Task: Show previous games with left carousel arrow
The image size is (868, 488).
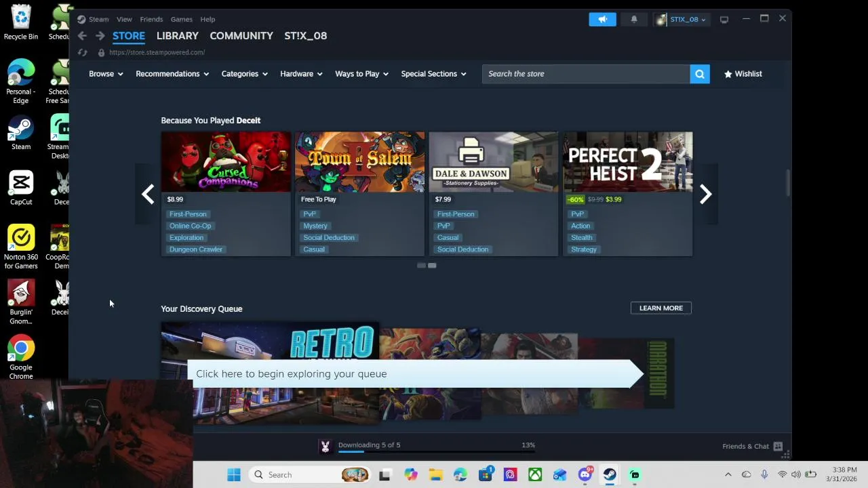Action: click(x=148, y=194)
